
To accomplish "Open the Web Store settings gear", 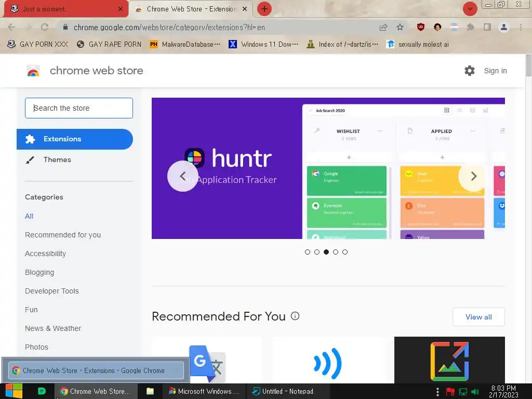I will (x=470, y=71).
